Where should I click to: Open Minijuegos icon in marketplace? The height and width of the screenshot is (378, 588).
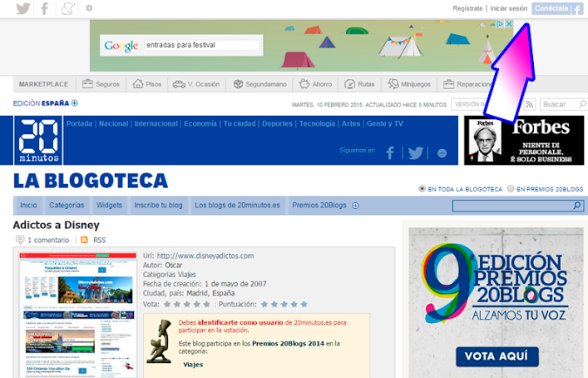(x=393, y=84)
